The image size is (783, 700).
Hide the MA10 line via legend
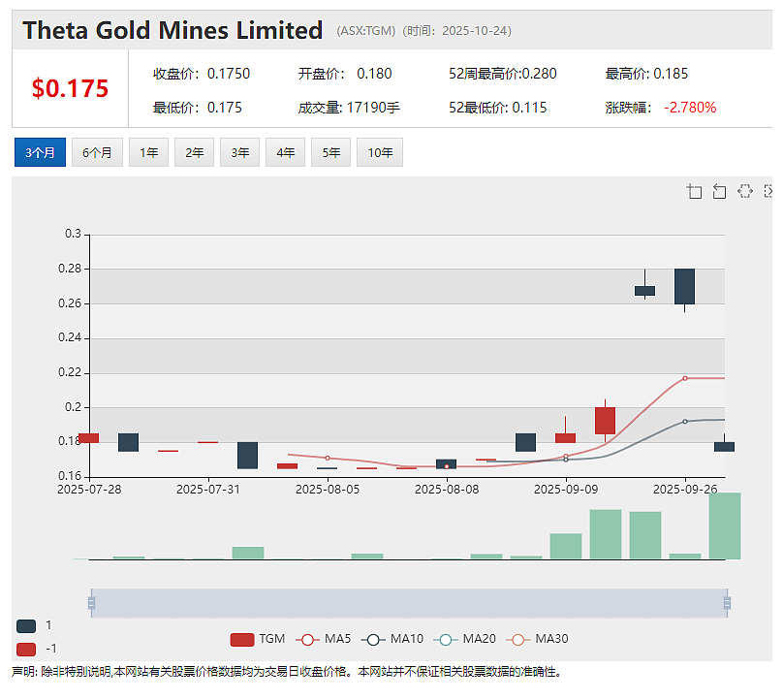392,639
